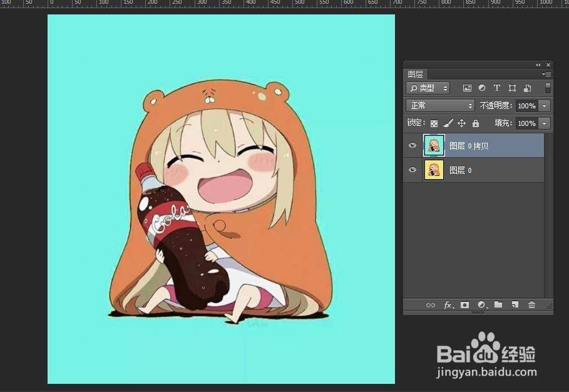Screen dimensions: 569x392
Task: Click the 不透明度 label
Action: click(x=496, y=106)
